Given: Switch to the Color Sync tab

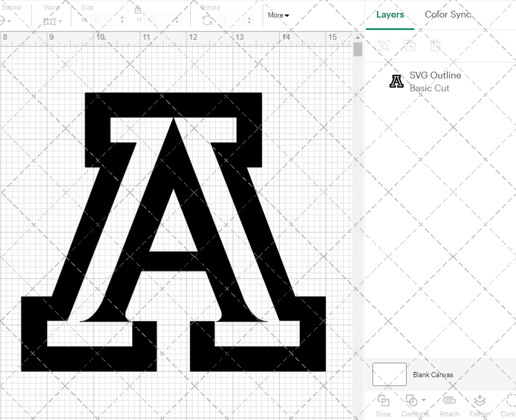Looking at the screenshot, I should click(x=448, y=14).
